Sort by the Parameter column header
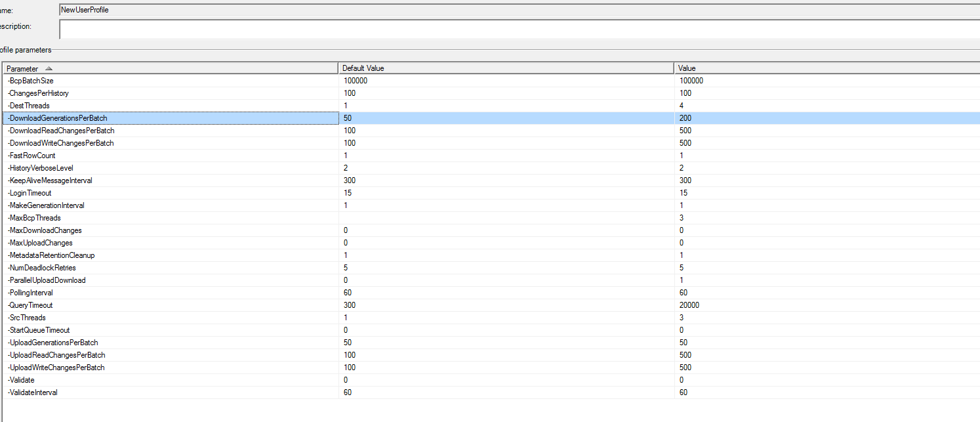 (x=171, y=68)
